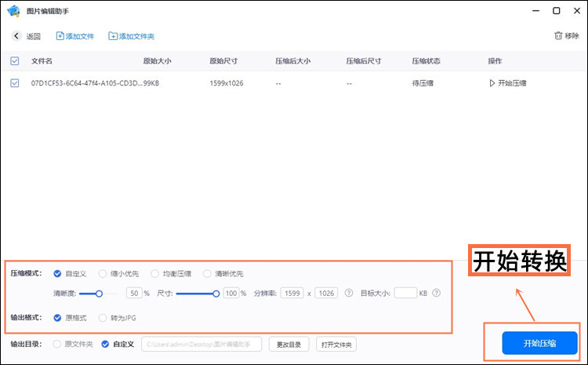Image resolution: width=588 pixels, height=365 pixels.
Task: Click 添加文件 to add files
Action: point(75,36)
